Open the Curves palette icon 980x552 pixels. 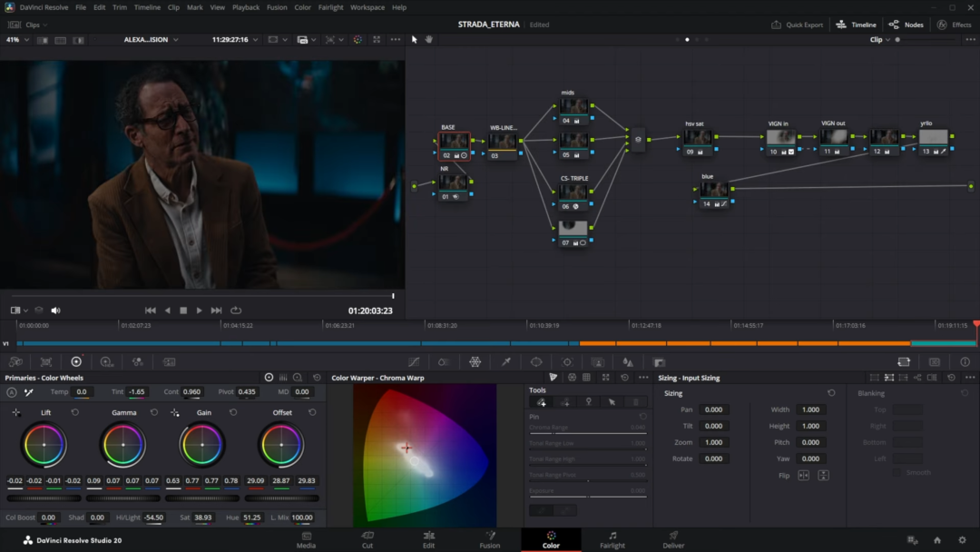click(414, 361)
